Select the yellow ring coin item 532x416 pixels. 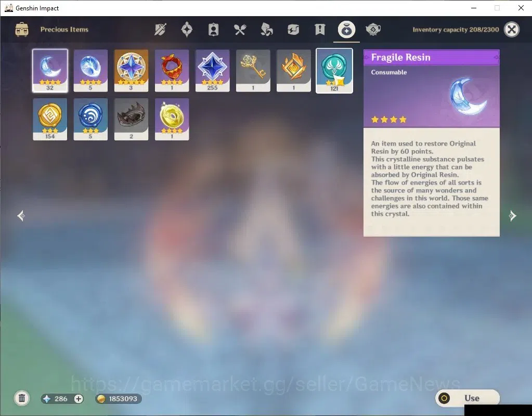coord(172,119)
